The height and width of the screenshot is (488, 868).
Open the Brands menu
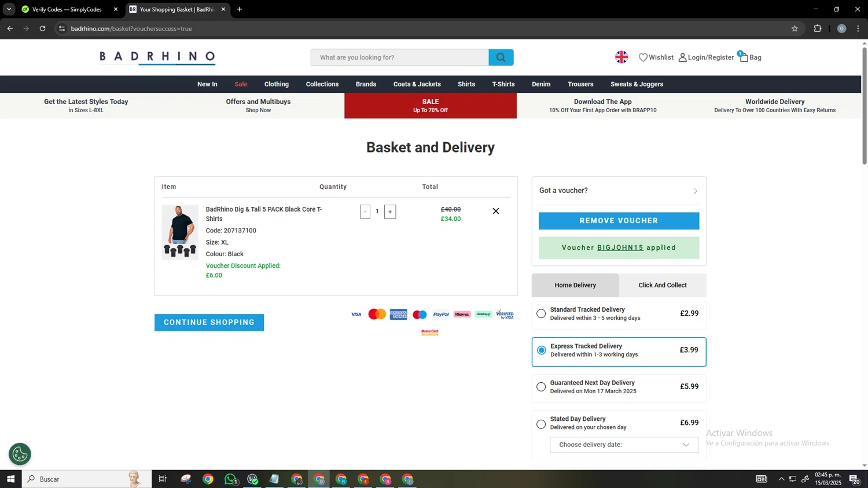366,84
